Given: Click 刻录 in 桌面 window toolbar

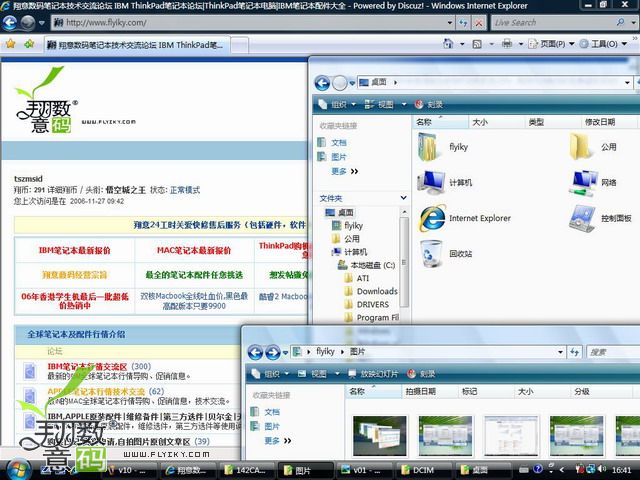Looking at the screenshot, I should pos(429,104).
